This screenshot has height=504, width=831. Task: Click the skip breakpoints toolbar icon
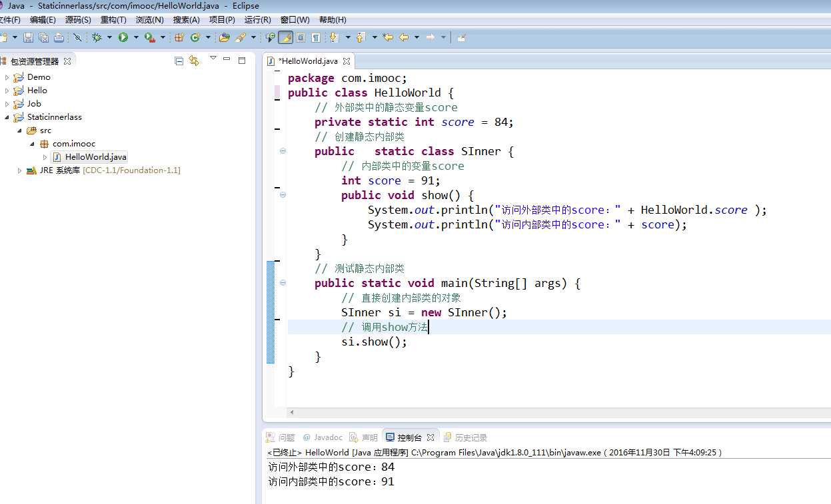point(77,38)
